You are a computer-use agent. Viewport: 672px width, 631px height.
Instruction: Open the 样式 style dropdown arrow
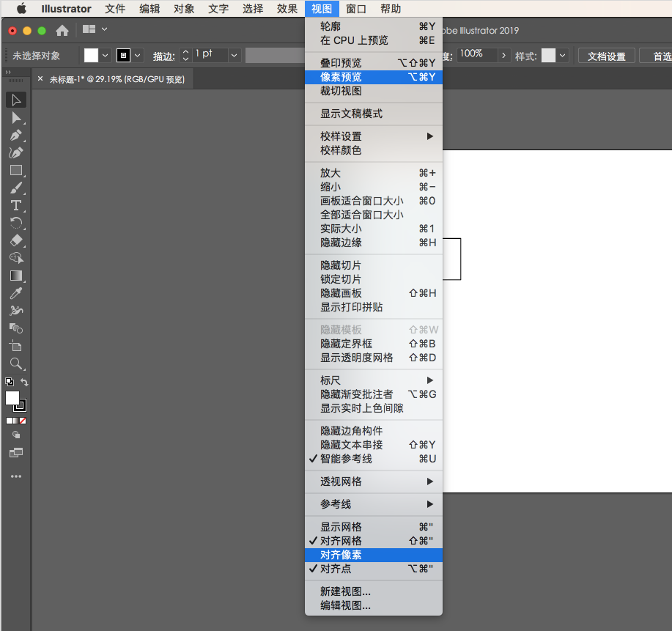click(562, 55)
